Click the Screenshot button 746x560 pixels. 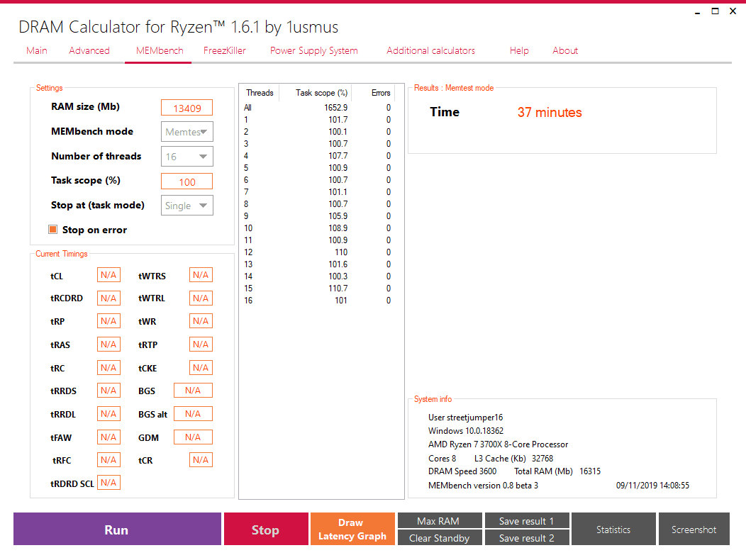[694, 529]
